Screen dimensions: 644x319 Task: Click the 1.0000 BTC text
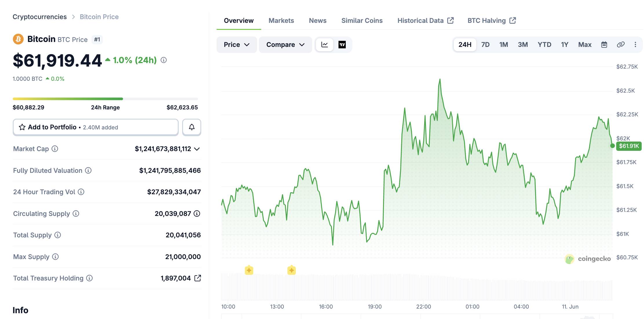tap(28, 79)
